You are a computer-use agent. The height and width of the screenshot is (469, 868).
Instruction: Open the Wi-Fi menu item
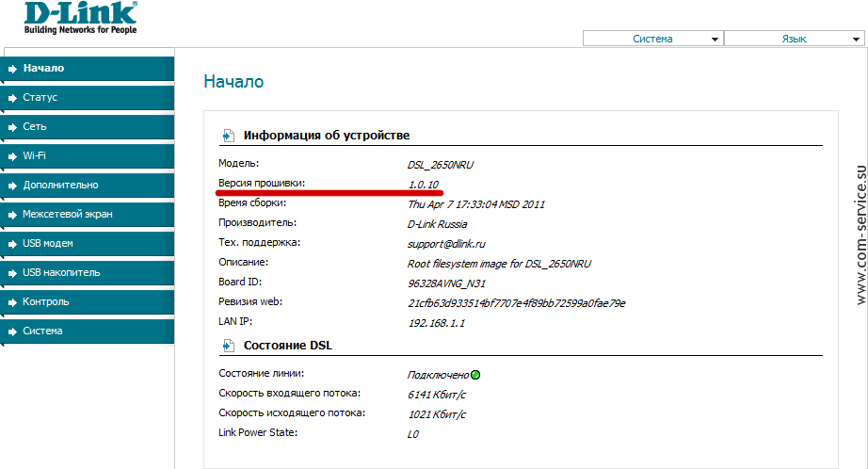click(88, 156)
